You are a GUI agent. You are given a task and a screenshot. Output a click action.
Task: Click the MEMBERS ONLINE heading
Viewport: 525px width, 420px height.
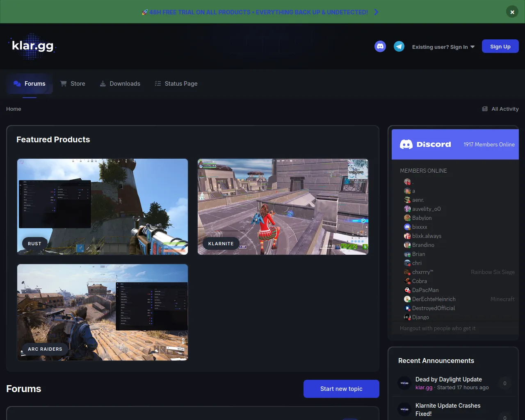click(x=423, y=171)
